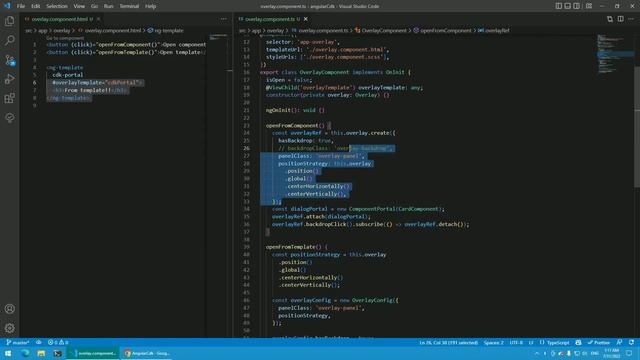Image resolution: width=640 pixels, height=360 pixels.
Task: Click master branch in status bar
Action: click(18, 342)
